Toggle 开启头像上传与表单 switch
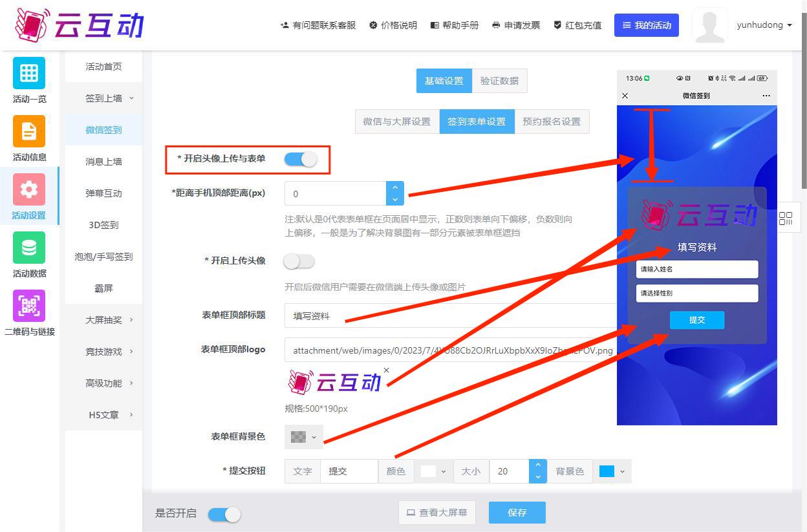The image size is (807, 532). coord(301,159)
